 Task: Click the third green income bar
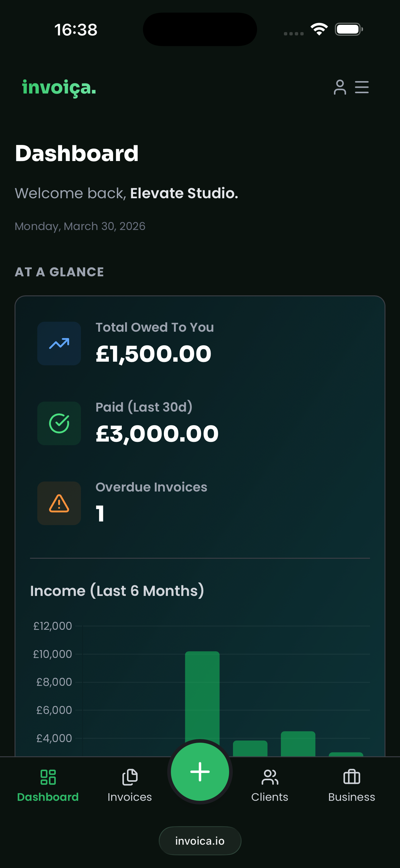pos(298,744)
